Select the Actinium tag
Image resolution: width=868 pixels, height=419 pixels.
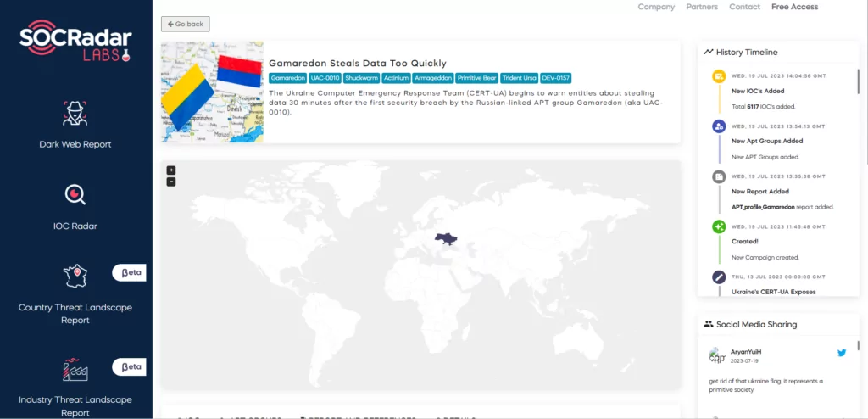pos(396,78)
